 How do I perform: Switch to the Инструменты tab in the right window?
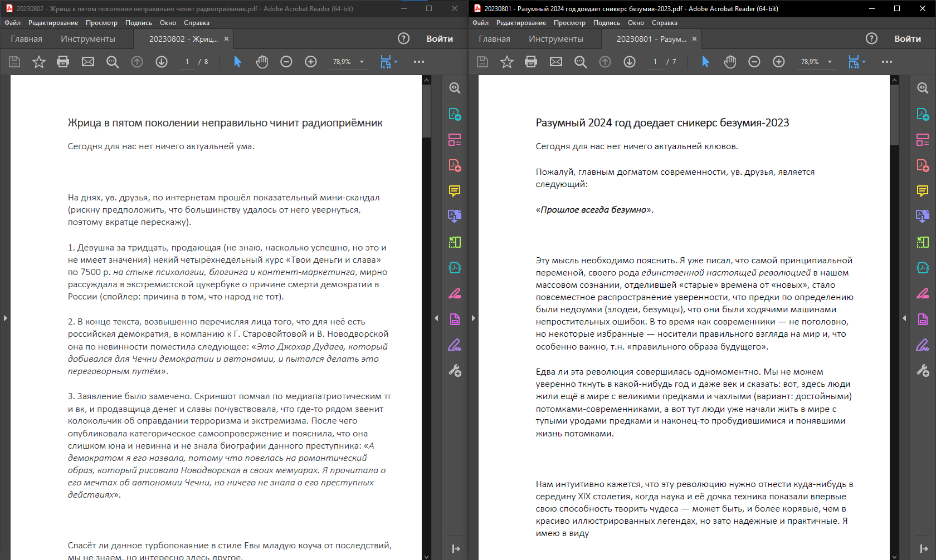click(555, 39)
